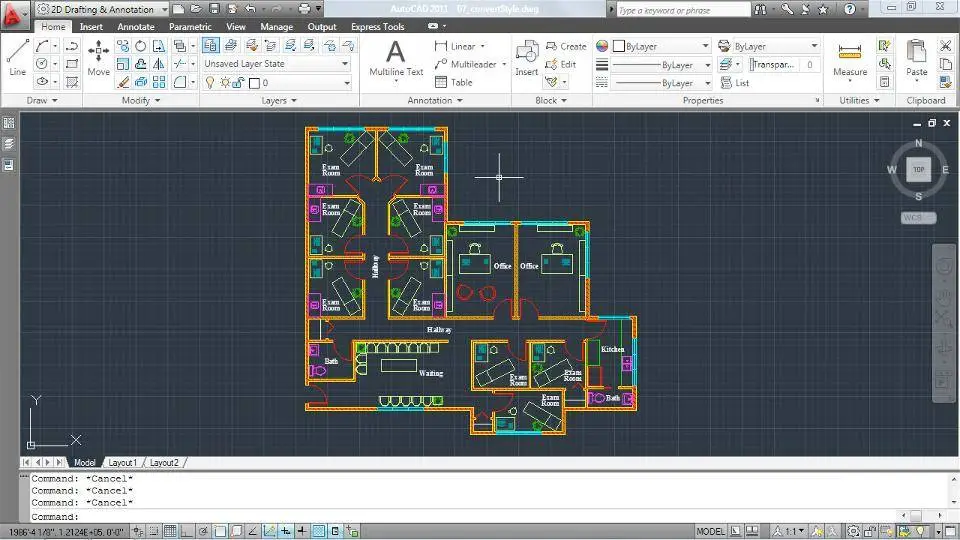The width and height of the screenshot is (960, 540).
Task: Switch to the Annotate ribbon tab
Action: [x=136, y=27]
